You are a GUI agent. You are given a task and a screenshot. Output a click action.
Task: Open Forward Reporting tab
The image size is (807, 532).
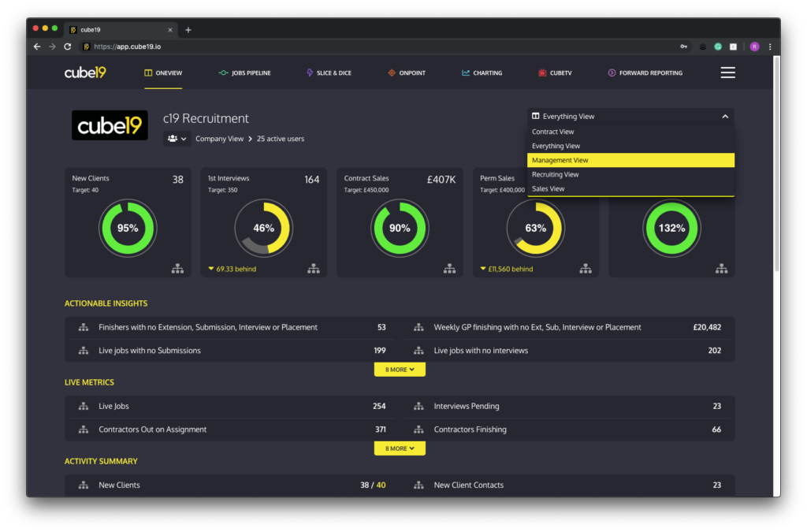tap(645, 73)
